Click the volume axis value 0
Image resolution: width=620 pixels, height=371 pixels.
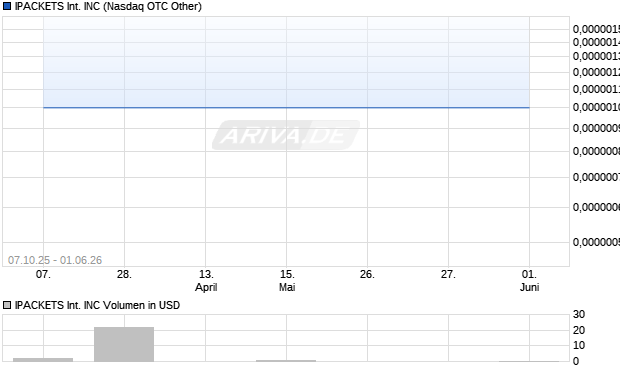(576, 361)
